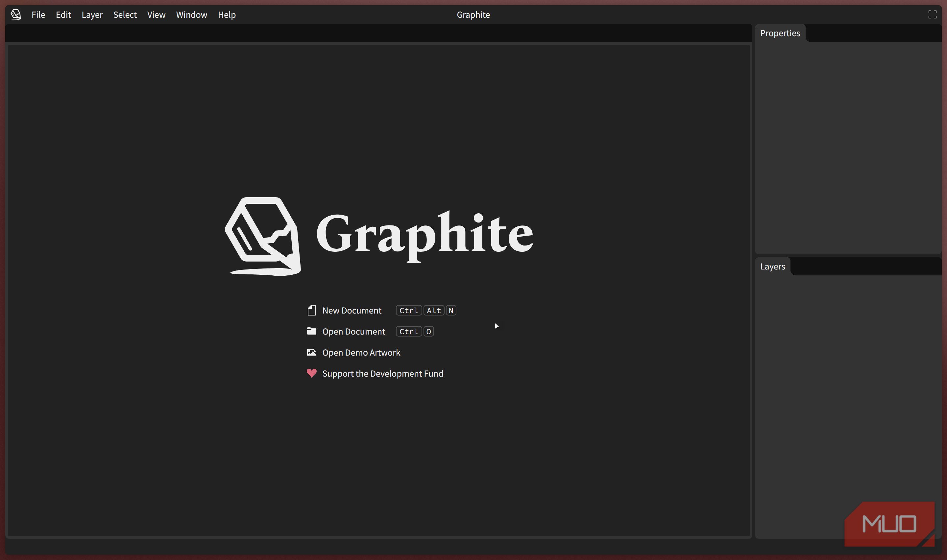
Task: Click the Ctrl Alt N shortcut label
Action: click(x=426, y=311)
